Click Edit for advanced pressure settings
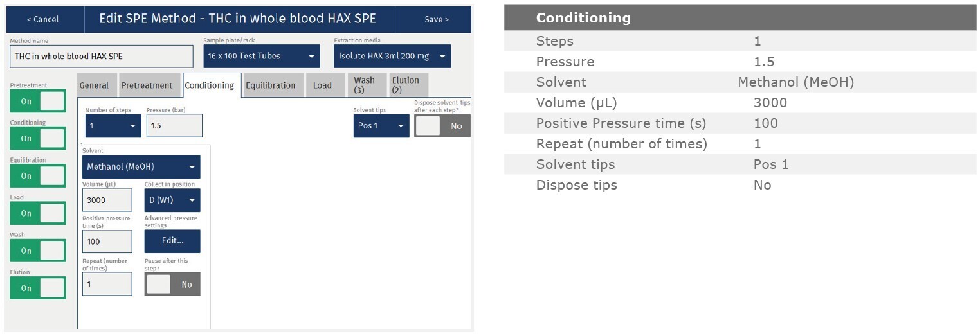980x336 pixels. click(172, 241)
